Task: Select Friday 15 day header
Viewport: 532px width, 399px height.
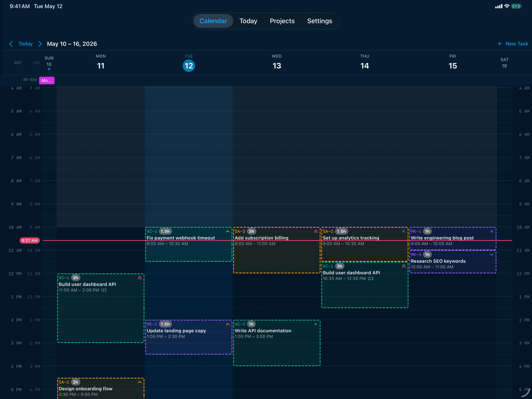Action: pyautogui.click(x=453, y=62)
